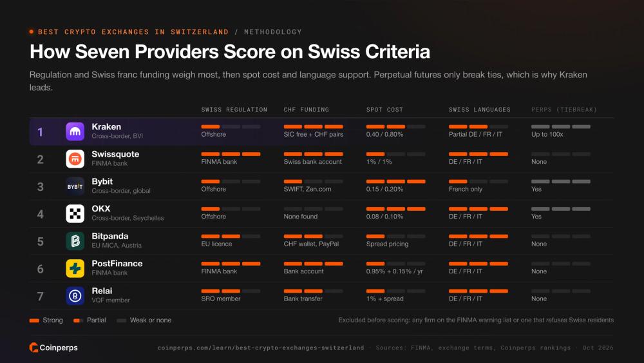Click the OKX logo icon

click(75, 214)
